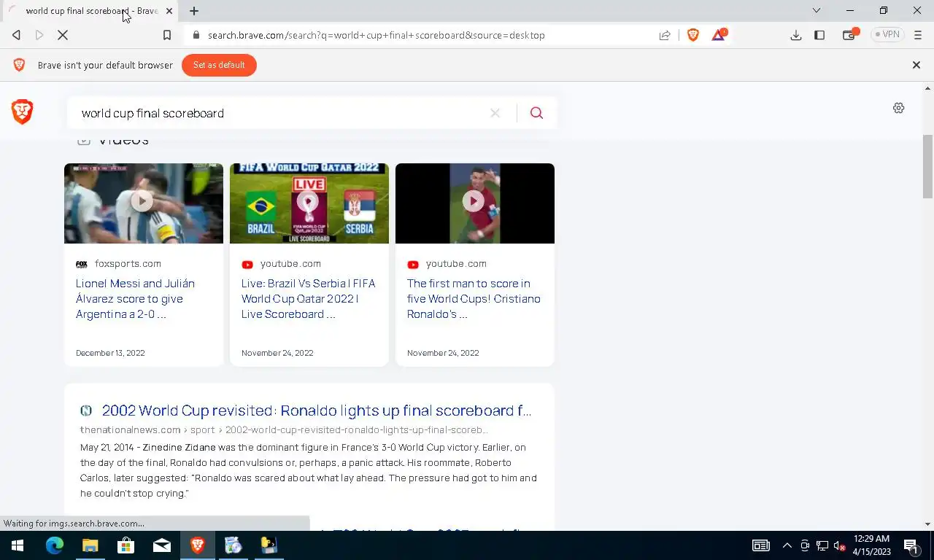The image size is (934, 560).
Task: Click the VPN button
Action: click(887, 34)
